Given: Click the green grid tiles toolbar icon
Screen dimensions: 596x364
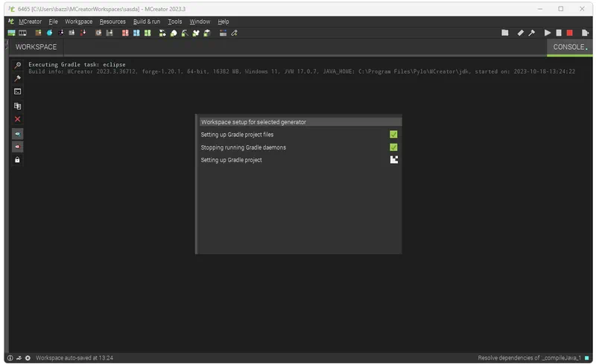Looking at the screenshot, I should coord(148,33).
